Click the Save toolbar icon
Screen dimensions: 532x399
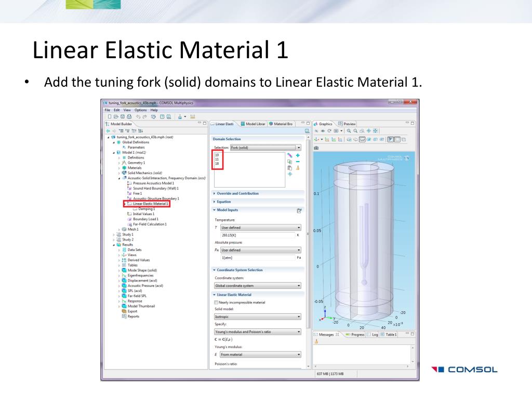click(x=123, y=116)
